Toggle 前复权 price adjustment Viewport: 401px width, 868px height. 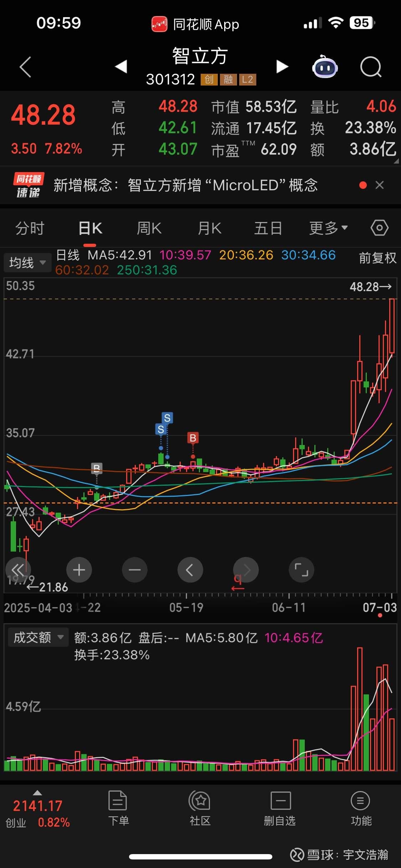[x=377, y=258]
